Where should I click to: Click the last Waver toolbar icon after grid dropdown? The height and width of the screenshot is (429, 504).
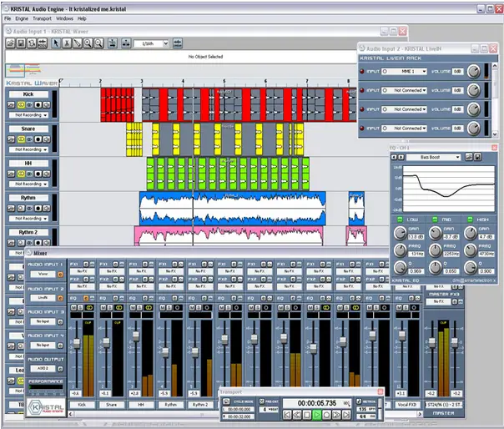coord(178,43)
